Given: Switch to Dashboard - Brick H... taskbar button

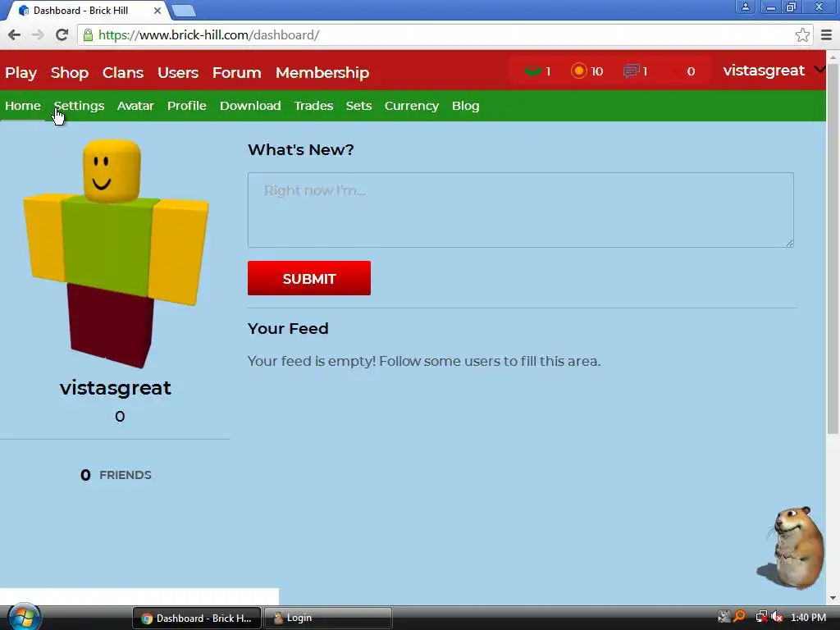Looking at the screenshot, I should pyautogui.click(x=196, y=619).
